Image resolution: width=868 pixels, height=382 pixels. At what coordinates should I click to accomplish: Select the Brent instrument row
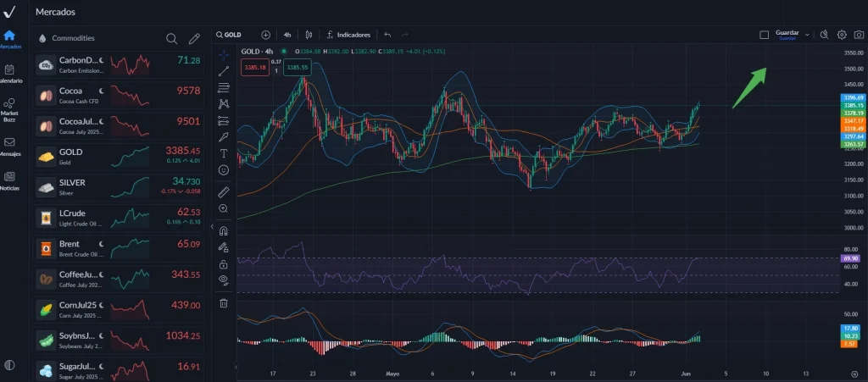tap(119, 248)
